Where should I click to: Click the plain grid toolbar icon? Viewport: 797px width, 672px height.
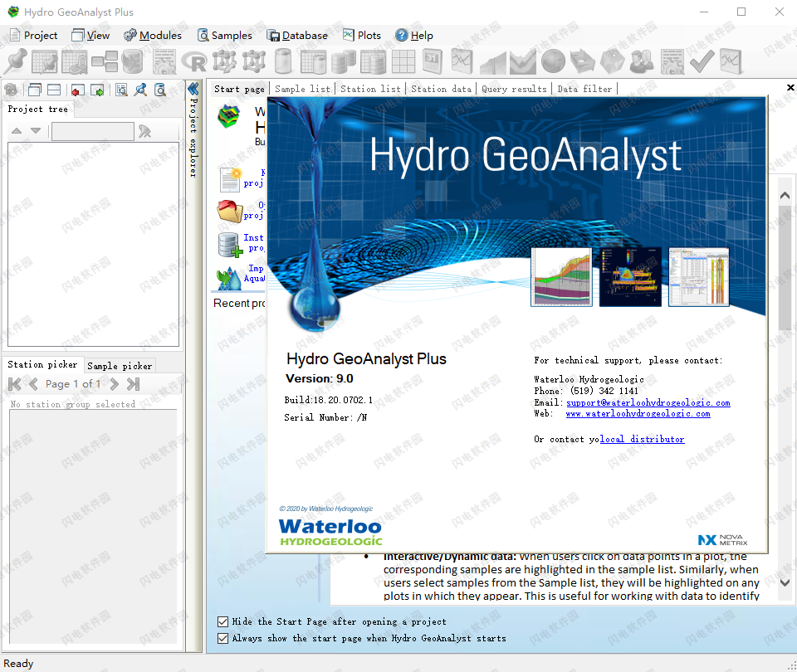tap(403, 61)
